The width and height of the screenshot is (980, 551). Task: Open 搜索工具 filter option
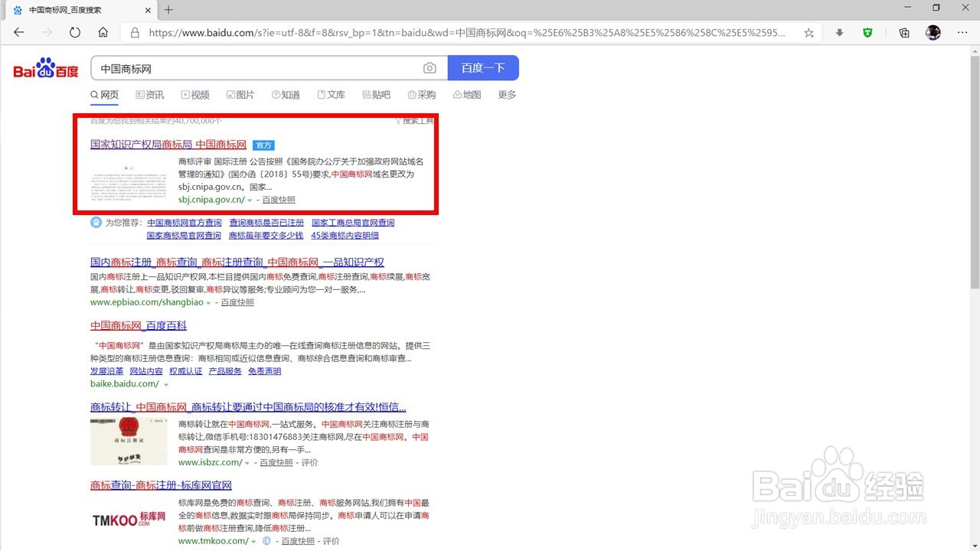414,121
